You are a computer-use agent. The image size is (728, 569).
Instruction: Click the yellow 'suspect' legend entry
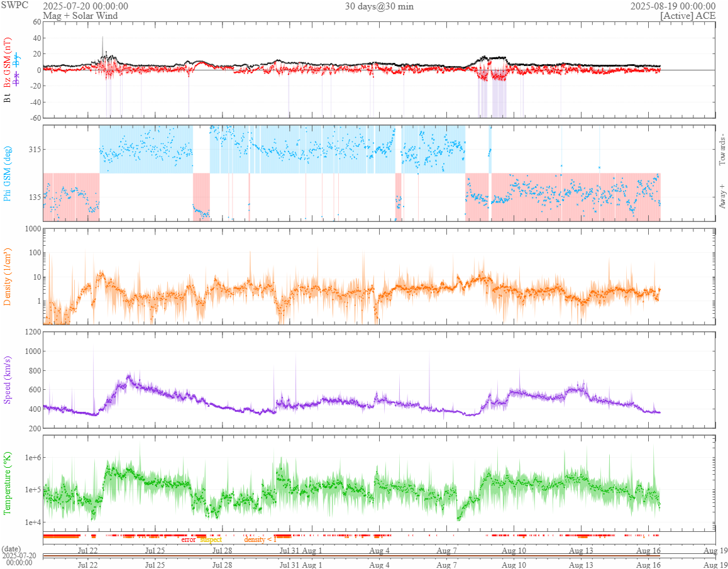pyautogui.click(x=211, y=539)
